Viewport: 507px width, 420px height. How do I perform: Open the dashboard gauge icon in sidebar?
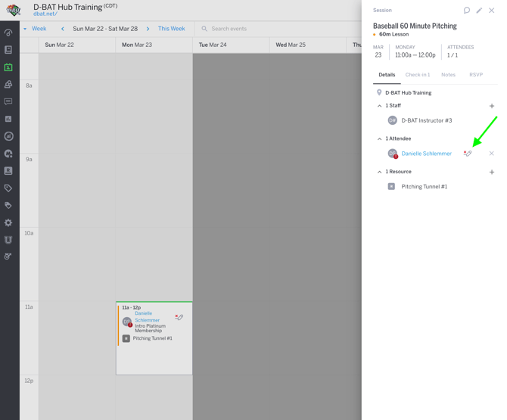(x=8, y=33)
